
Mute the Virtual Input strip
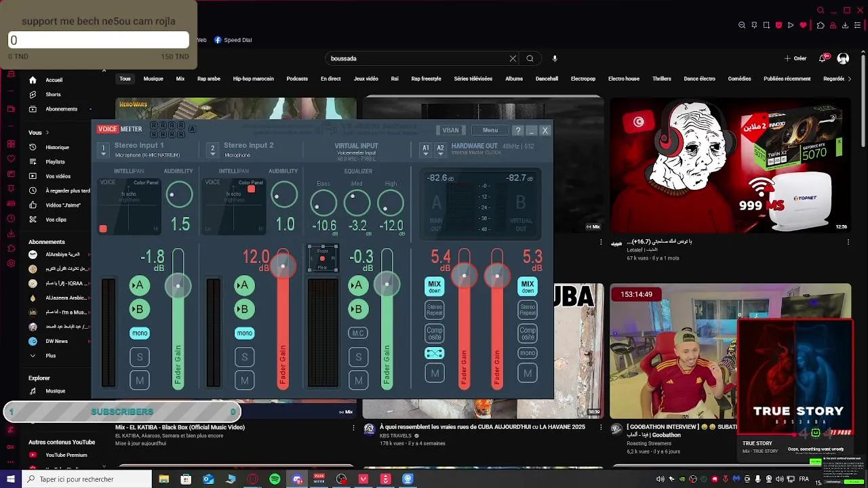pos(358,380)
